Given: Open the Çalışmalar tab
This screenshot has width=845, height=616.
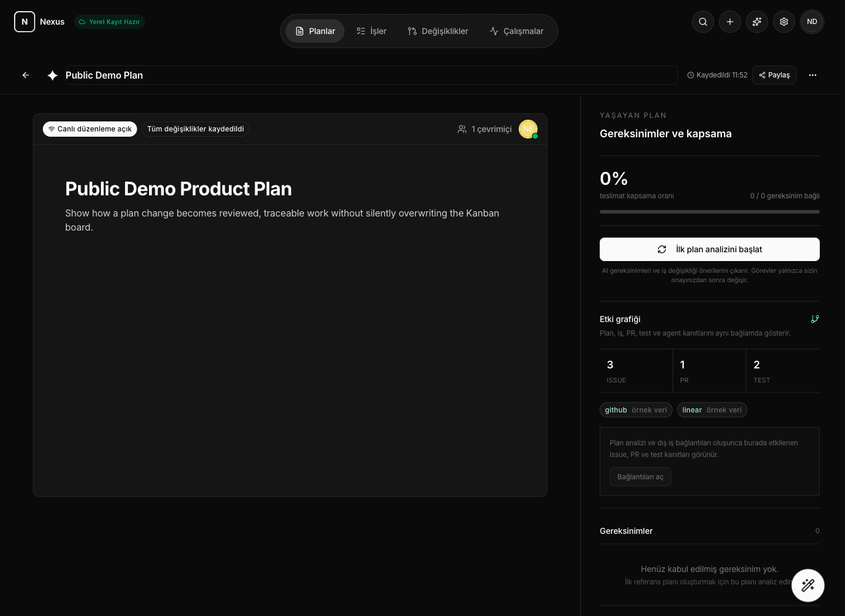Looking at the screenshot, I should coord(516,31).
